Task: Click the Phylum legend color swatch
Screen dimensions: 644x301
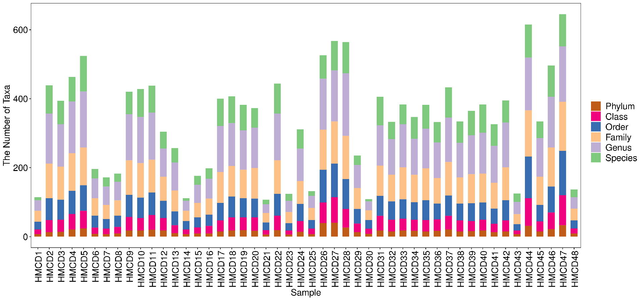Action: pyautogui.click(x=596, y=106)
